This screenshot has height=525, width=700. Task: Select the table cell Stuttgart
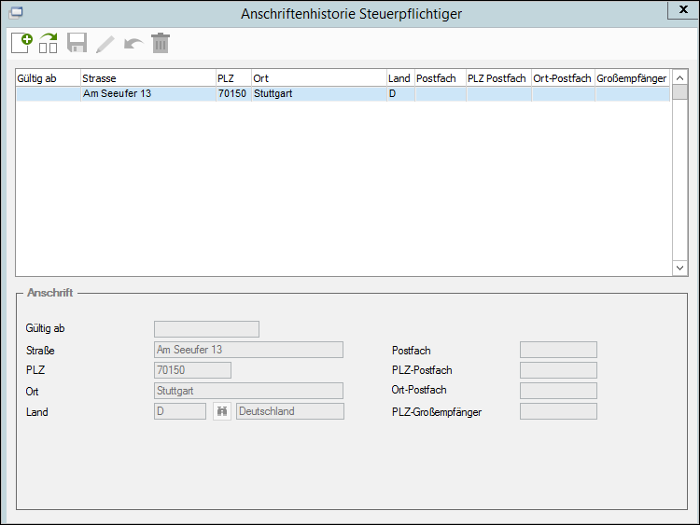pos(319,94)
